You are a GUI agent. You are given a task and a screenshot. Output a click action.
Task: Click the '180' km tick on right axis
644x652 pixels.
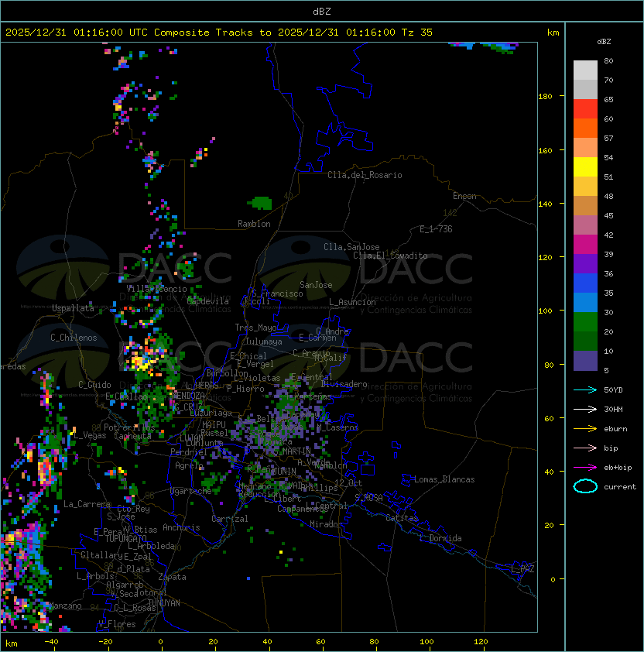click(x=545, y=97)
